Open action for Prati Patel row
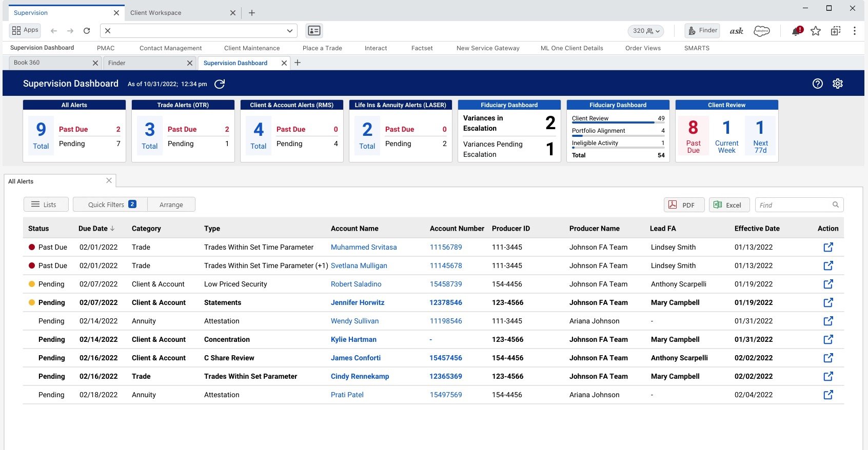Image resolution: width=868 pixels, height=450 pixels. pos(828,395)
